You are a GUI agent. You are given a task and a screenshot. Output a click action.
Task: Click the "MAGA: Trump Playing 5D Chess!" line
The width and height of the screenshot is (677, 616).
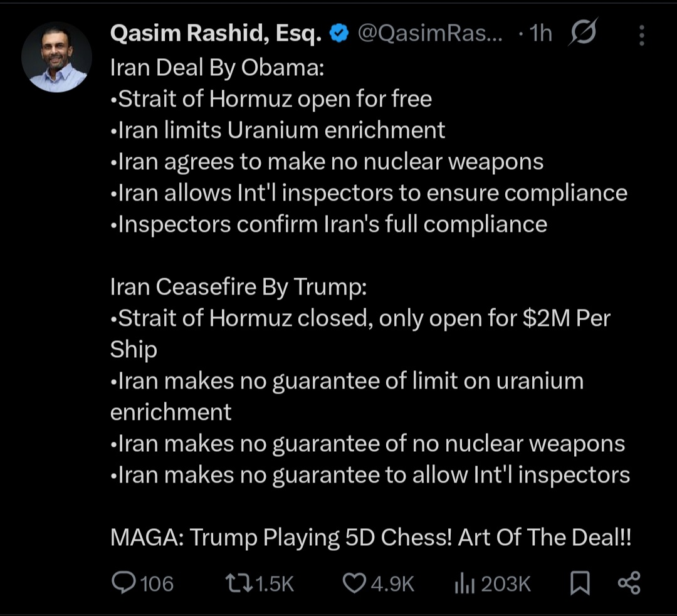[x=370, y=538]
